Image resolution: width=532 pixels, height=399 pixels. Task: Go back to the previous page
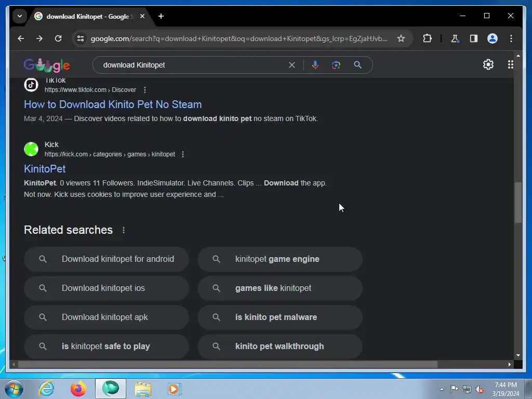pos(21,38)
